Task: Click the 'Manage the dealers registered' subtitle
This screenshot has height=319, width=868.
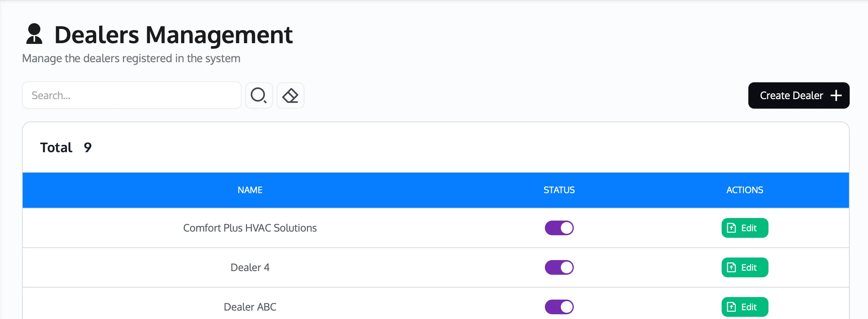Action: (x=131, y=59)
